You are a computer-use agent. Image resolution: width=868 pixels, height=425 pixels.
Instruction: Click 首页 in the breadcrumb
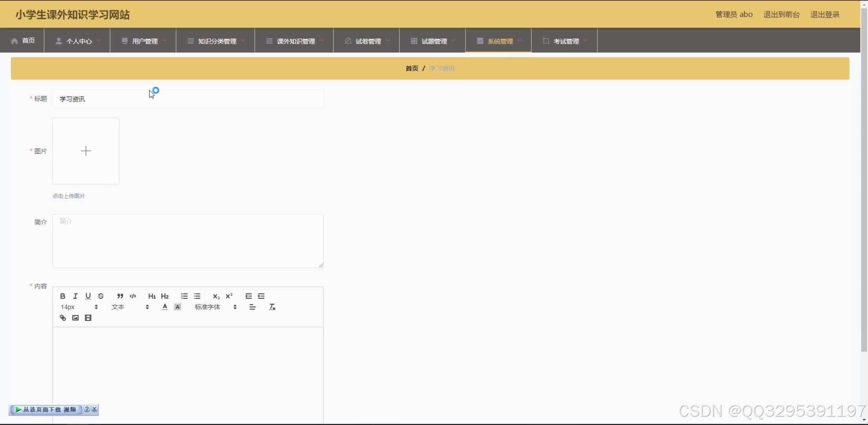(412, 68)
